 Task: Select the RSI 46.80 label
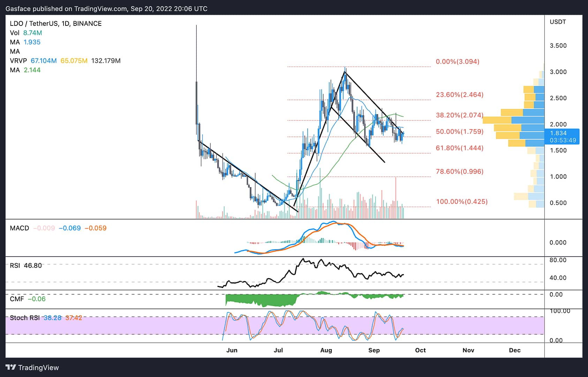[x=26, y=265]
